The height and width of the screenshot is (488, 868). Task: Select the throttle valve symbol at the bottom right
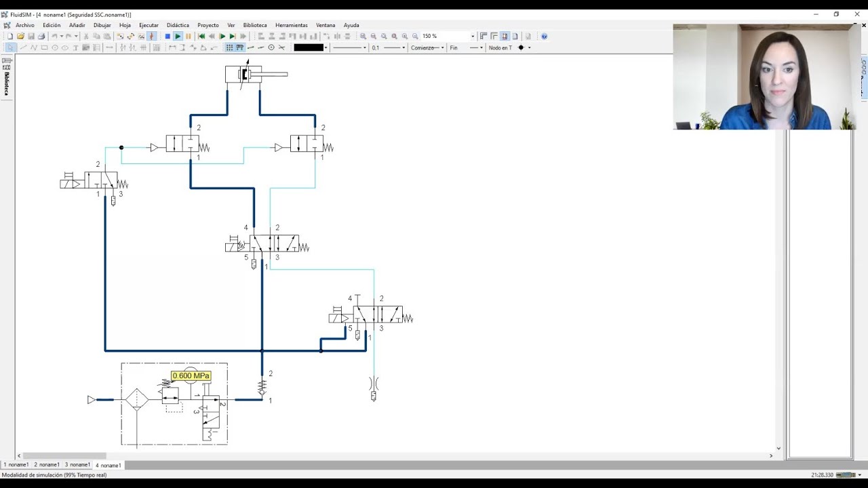tap(374, 384)
